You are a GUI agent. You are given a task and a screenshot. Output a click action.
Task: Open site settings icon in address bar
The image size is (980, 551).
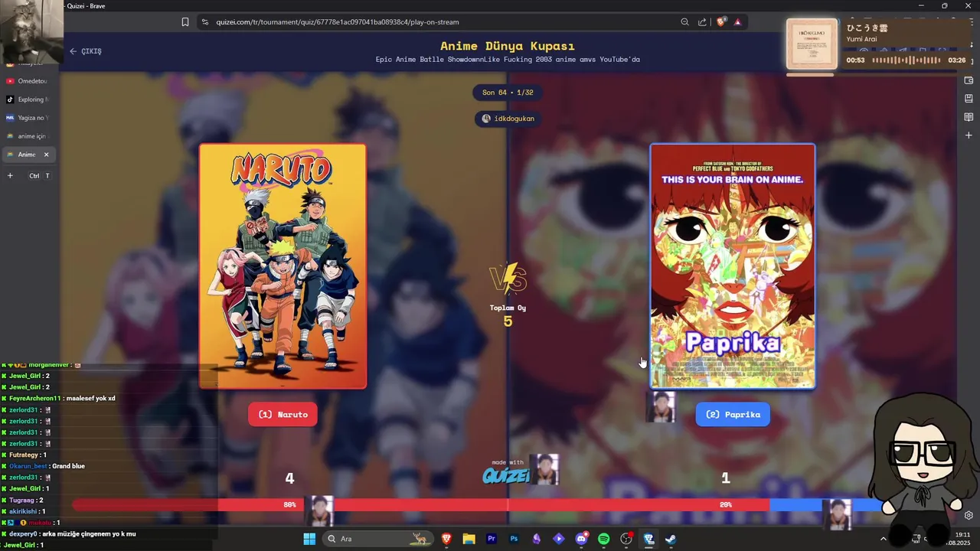coord(205,22)
